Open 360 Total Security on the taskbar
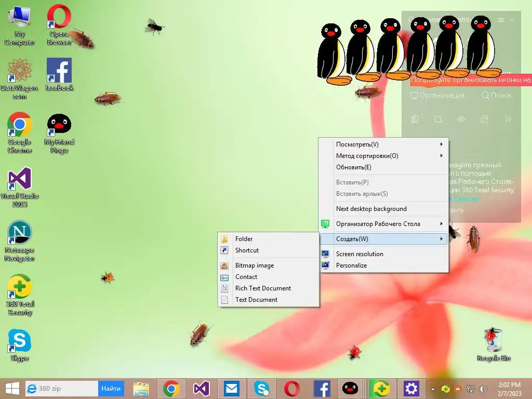 [x=381, y=389]
